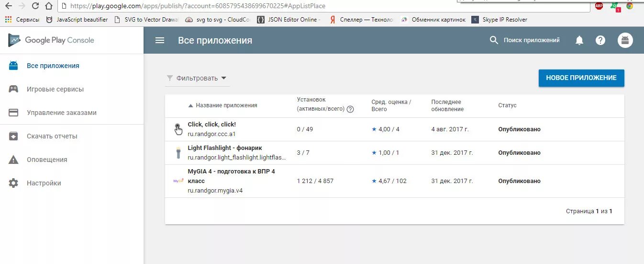Screen dimensions: 644x264
Task: Click the download icon for Скачать отчеты
Action: 13,136
